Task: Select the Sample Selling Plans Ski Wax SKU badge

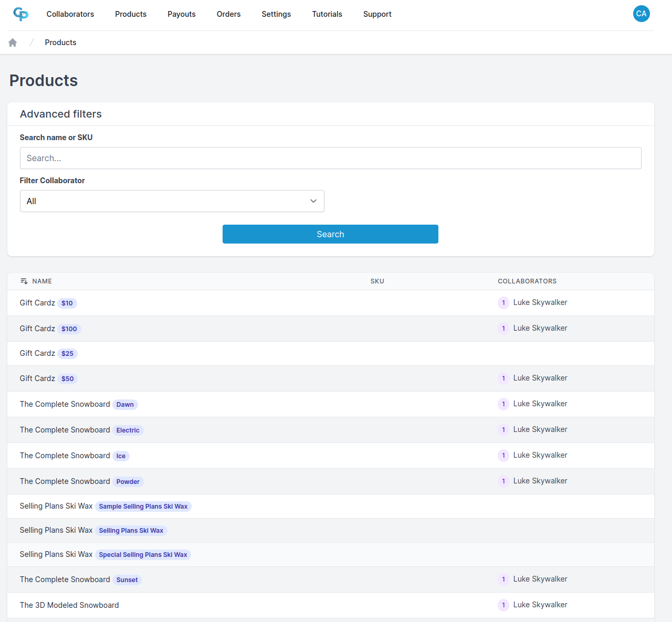Action: click(x=143, y=506)
